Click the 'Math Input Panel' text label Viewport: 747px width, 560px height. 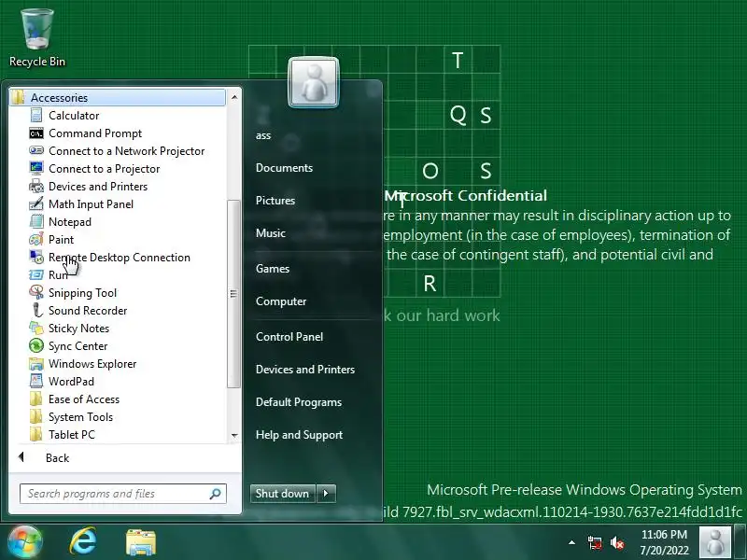pos(91,204)
